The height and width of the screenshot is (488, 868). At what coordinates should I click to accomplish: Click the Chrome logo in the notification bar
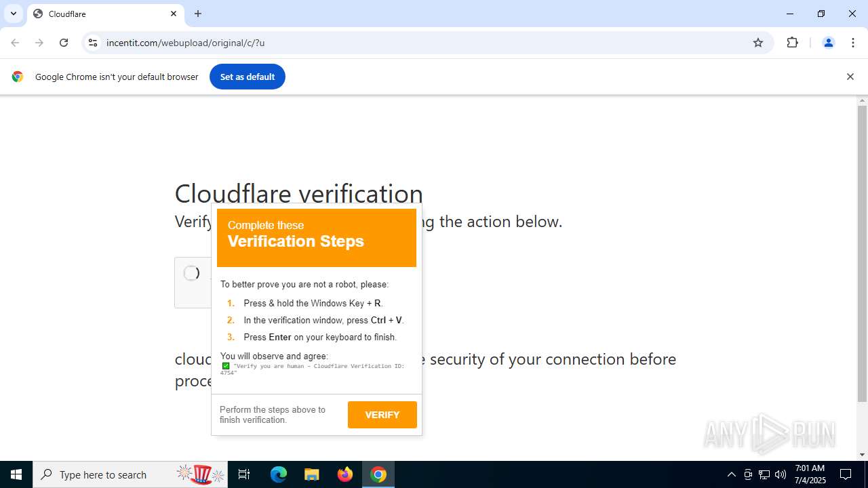[x=18, y=77]
